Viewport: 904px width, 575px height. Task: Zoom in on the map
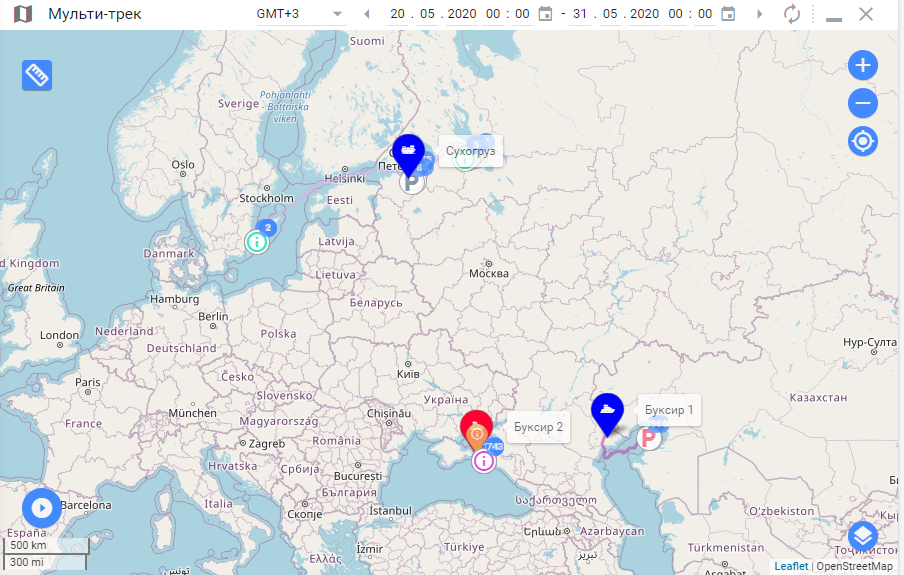click(862, 66)
